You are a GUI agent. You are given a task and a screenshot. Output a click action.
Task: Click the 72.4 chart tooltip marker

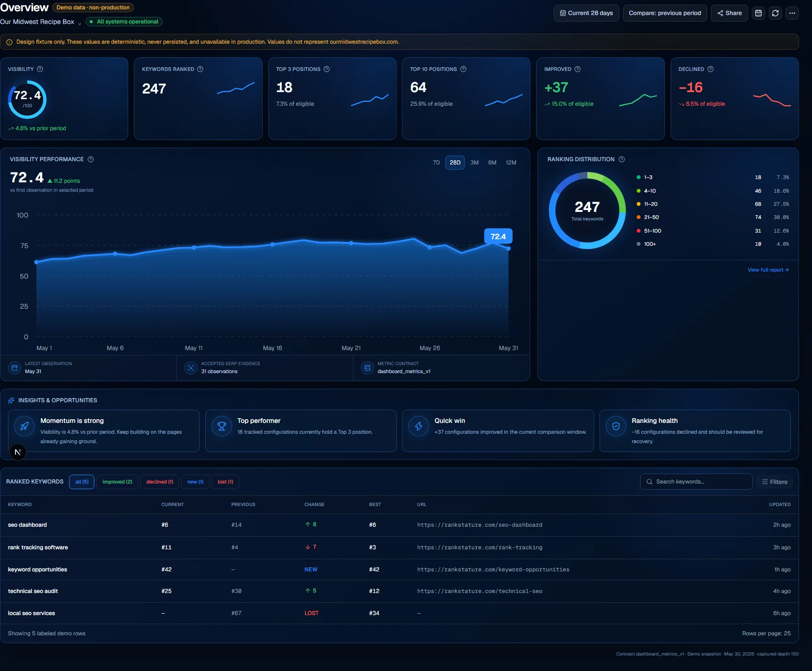coord(498,236)
